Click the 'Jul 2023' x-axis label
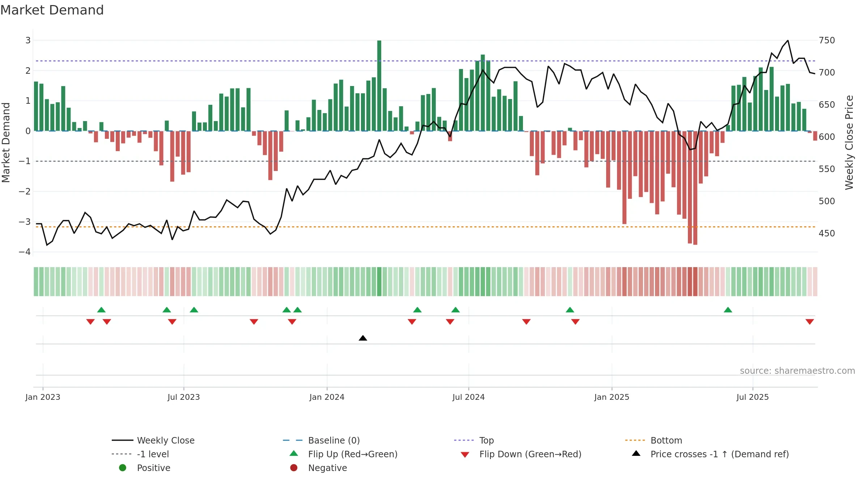Screen dimensions: 868x488 tap(184, 397)
